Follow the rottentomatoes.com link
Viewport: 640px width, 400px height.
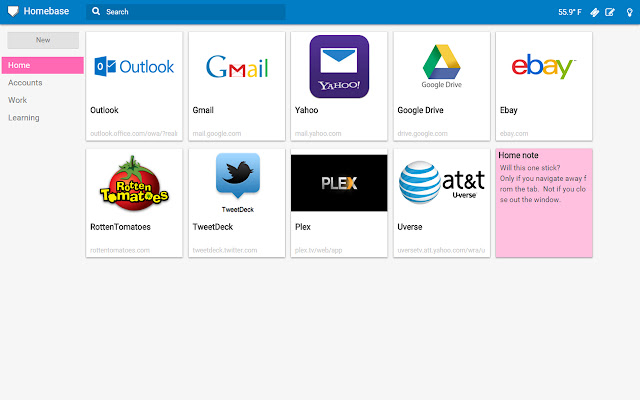pyautogui.click(x=120, y=250)
